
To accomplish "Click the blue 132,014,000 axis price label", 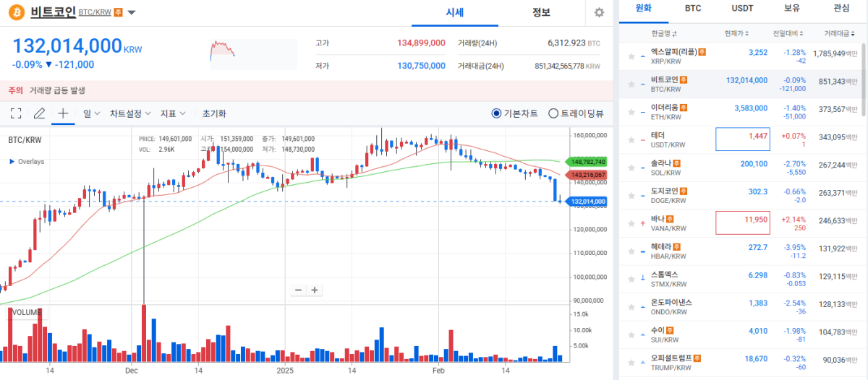I will point(587,202).
